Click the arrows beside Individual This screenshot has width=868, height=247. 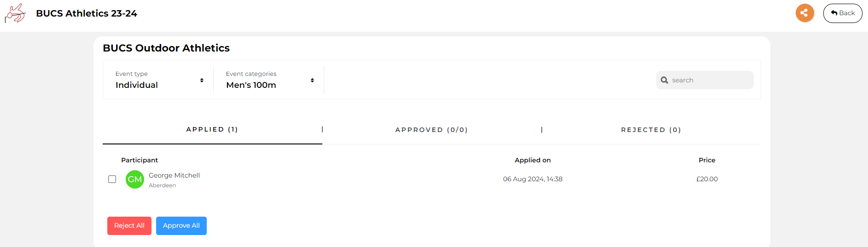202,80
